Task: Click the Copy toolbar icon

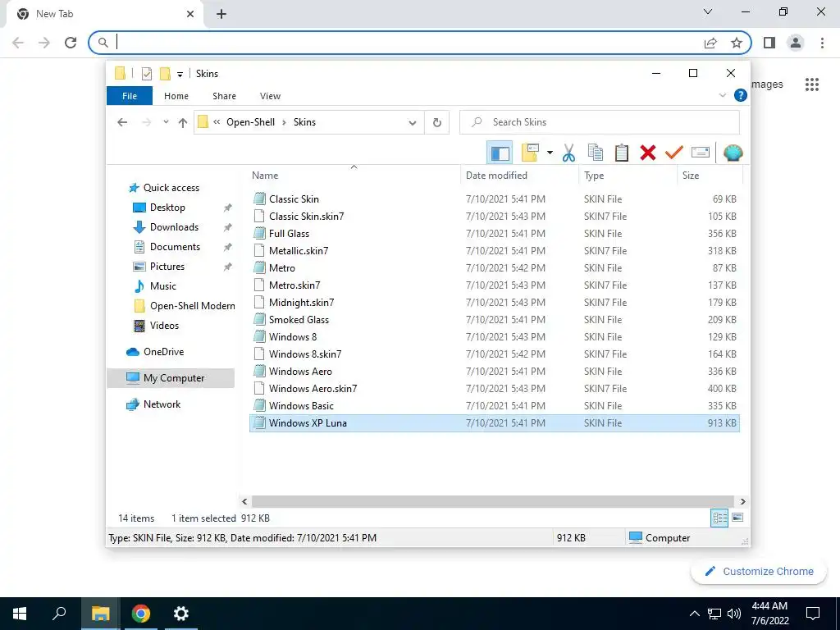Action: 596,153
